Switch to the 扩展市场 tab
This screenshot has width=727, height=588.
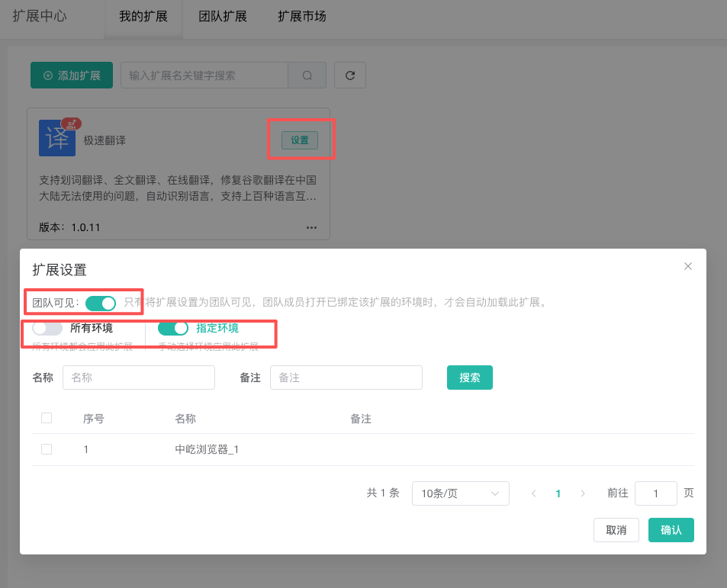point(301,16)
